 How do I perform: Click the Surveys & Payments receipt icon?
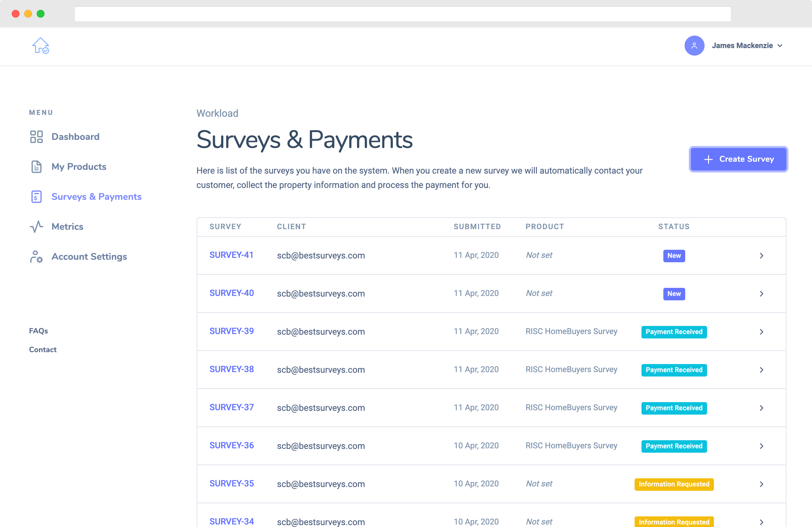coord(37,197)
